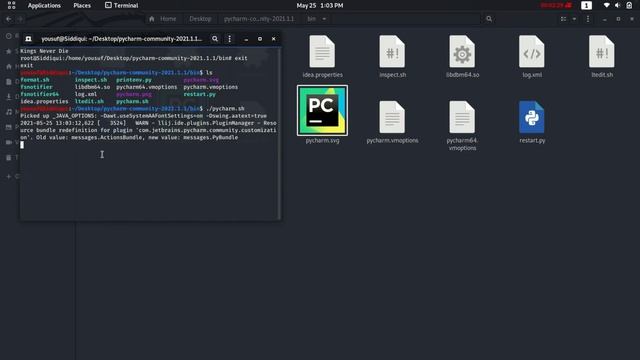Click the idea.properties file name label

322,75
